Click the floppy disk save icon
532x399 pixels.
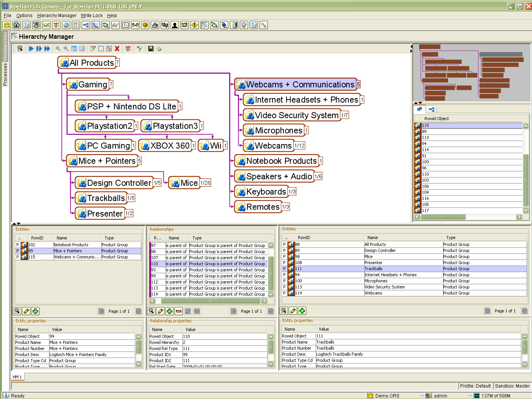(151, 49)
